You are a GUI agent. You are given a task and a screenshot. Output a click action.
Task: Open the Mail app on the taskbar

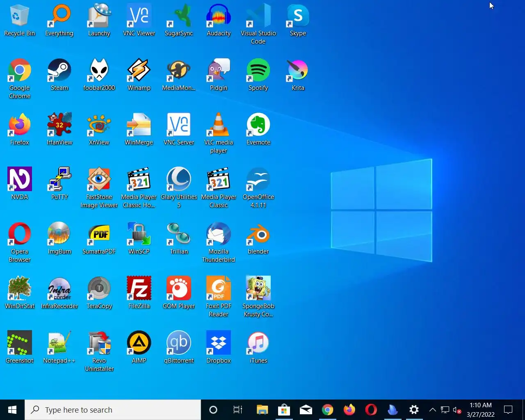(306, 410)
